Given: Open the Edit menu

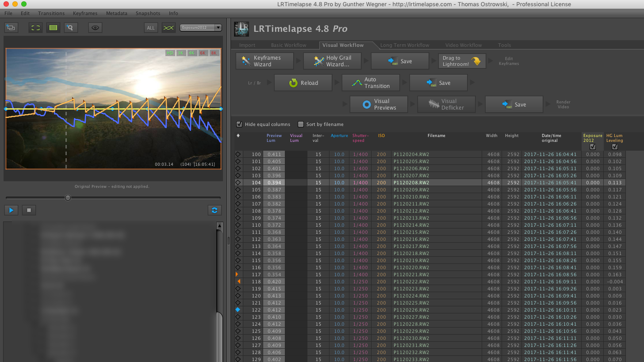Looking at the screenshot, I should tap(25, 13).
